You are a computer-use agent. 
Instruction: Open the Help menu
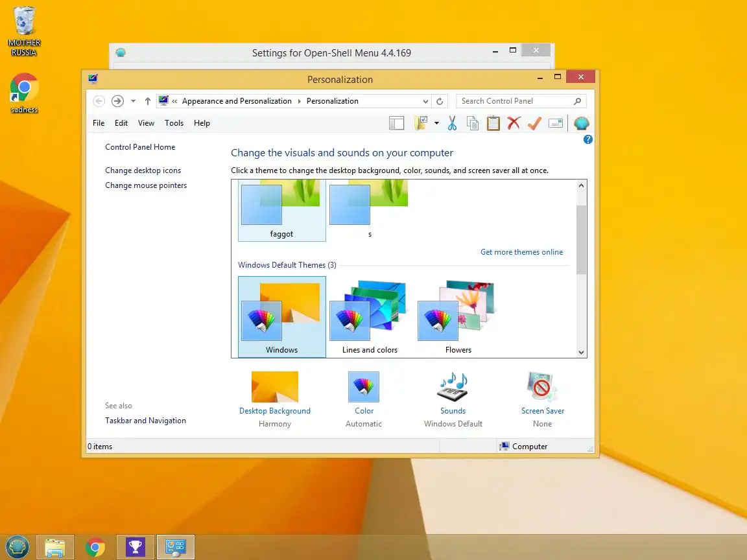click(202, 123)
